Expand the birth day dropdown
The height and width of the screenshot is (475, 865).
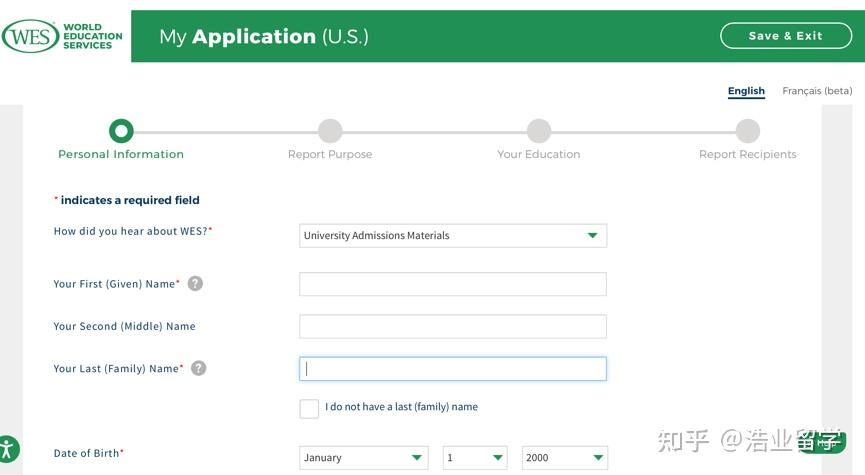pyautogui.click(x=475, y=458)
